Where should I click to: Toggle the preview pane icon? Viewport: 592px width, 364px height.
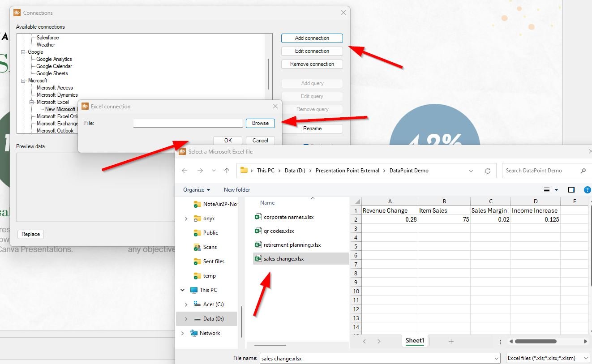coord(571,190)
